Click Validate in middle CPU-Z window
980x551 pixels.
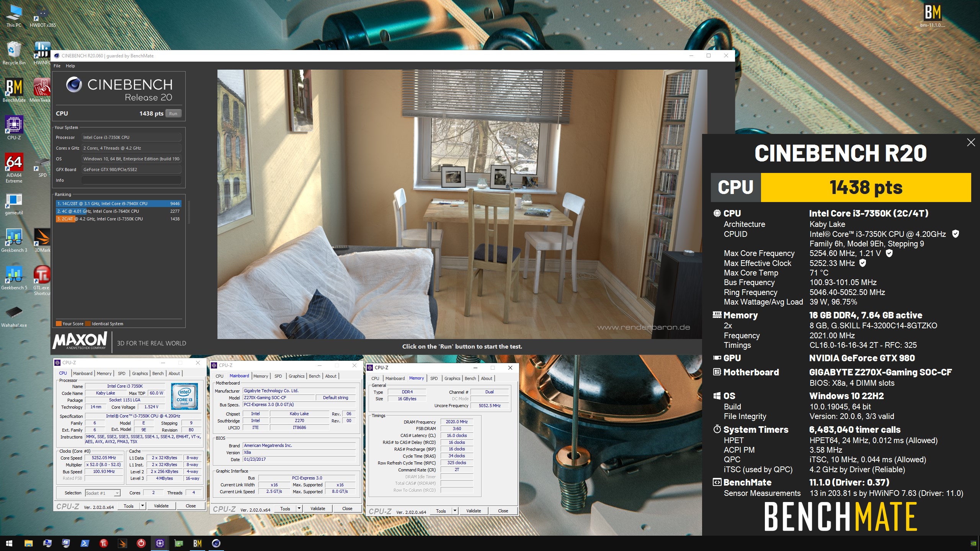[x=318, y=509]
